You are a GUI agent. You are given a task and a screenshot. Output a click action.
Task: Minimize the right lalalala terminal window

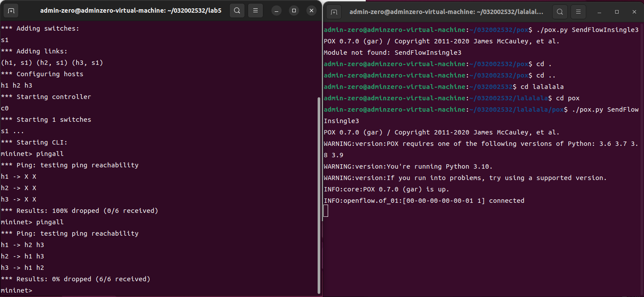[600, 12]
